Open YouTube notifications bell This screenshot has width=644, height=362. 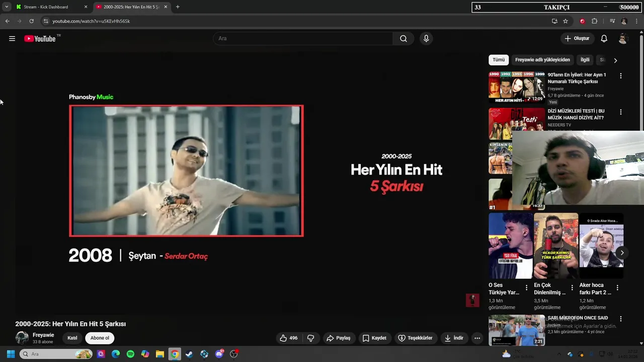pyautogui.click(x=604, y=39)
